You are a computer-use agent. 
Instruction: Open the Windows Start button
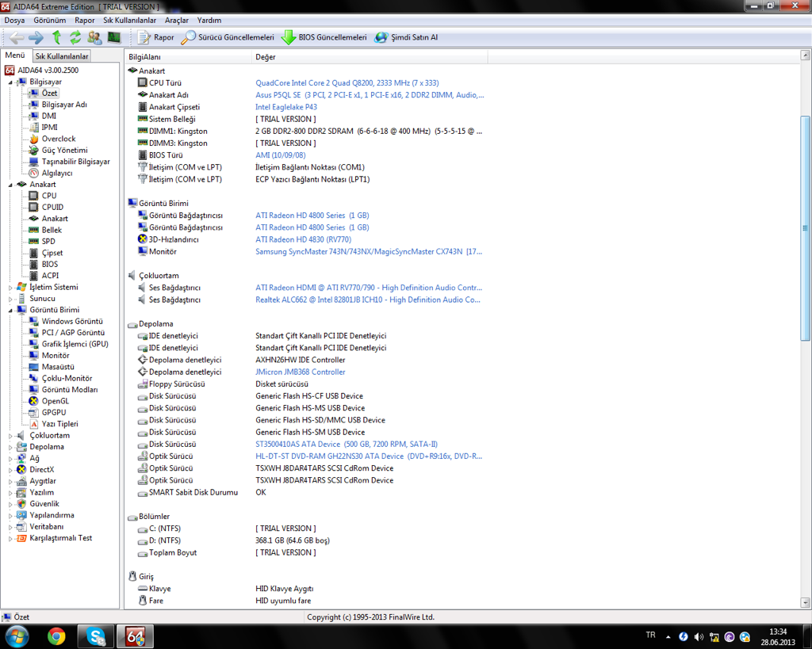[x=17, y=636]
